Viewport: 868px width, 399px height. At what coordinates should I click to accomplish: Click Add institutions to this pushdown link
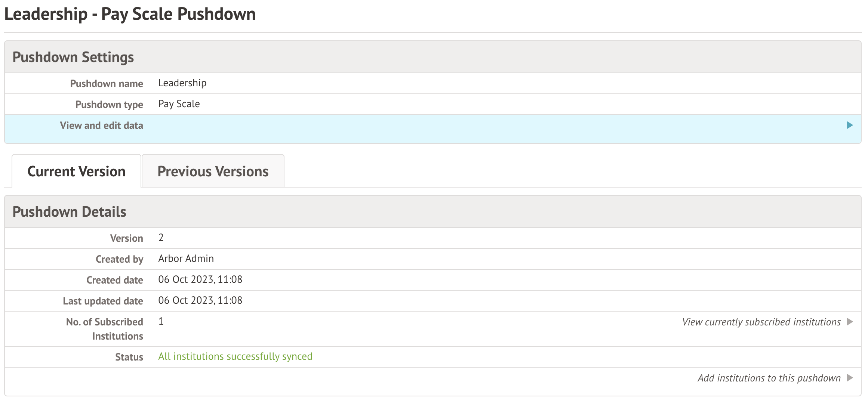pyautogui.click(x=769, y=378)
